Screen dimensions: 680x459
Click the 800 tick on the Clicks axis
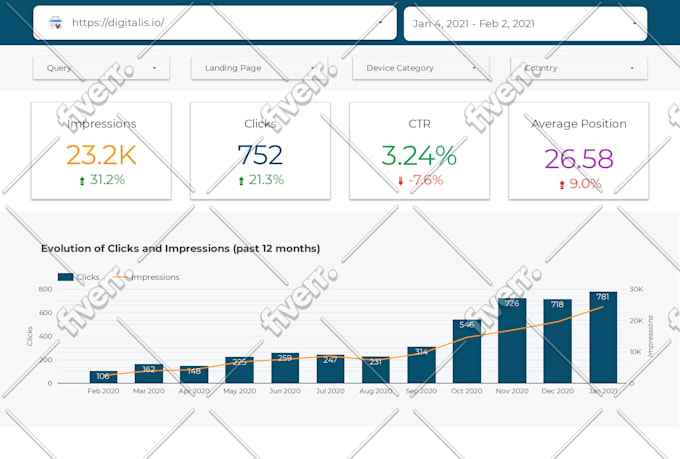45,289
